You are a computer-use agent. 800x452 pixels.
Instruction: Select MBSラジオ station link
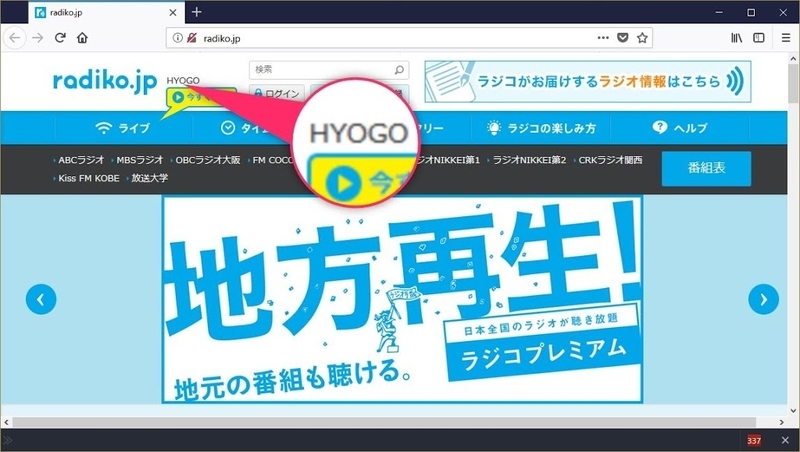pyautogui.click(x=139, y=160)
